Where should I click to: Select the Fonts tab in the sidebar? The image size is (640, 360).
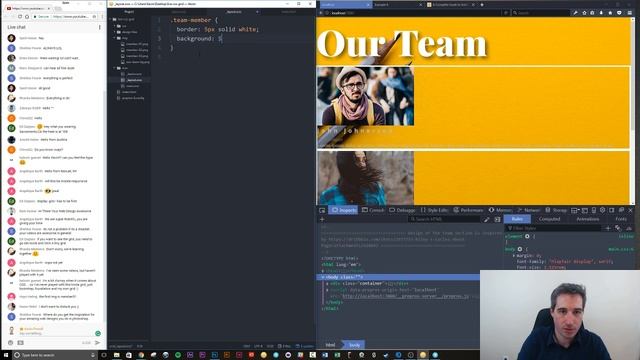click(621, 219)
